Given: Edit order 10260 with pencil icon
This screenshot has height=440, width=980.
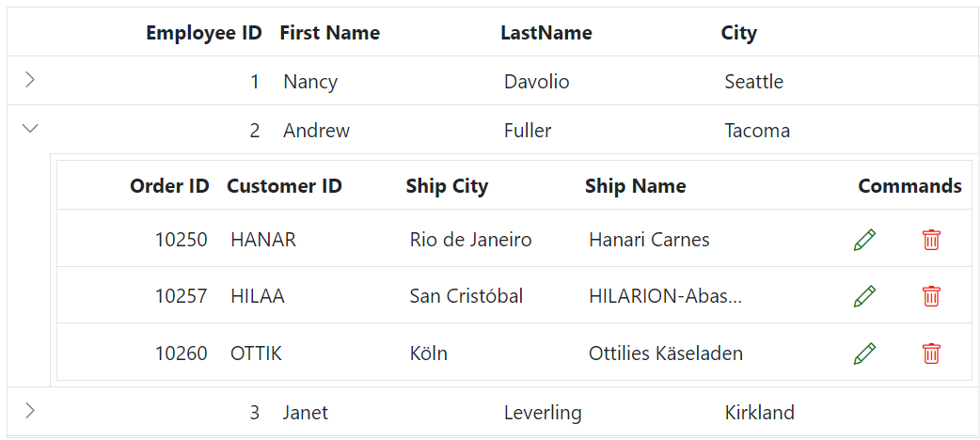Looking at the screenshot, I should [864, 354].
